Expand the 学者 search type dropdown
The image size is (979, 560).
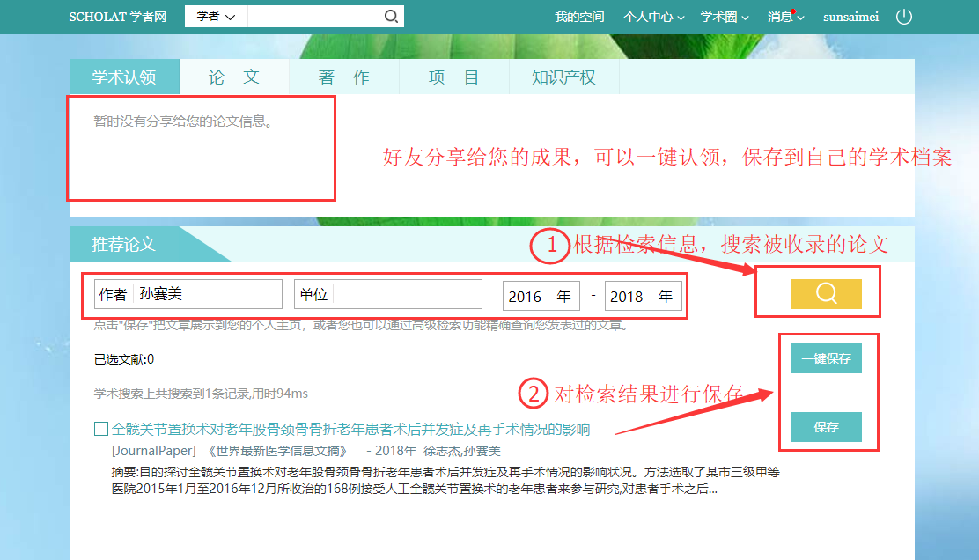[216, 17]
